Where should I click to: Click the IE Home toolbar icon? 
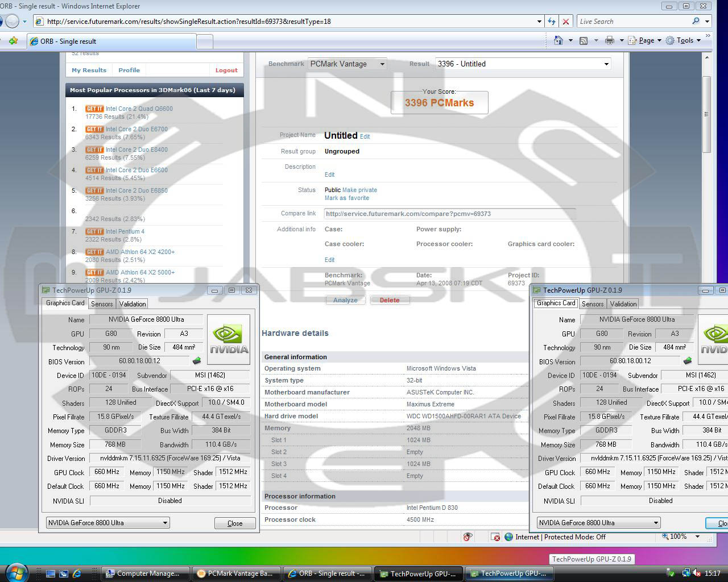[x=559, y=40]
